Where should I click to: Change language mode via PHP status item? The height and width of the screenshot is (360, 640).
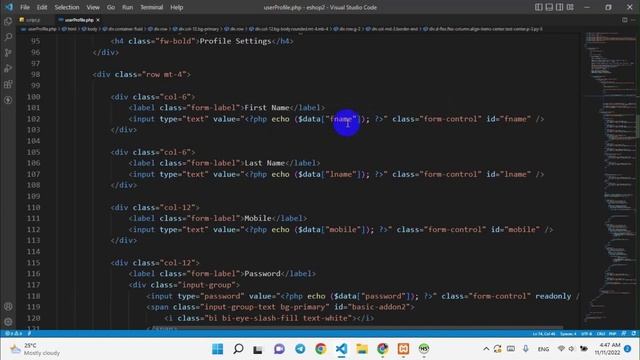pyautogui.click(x=612, y=333)
